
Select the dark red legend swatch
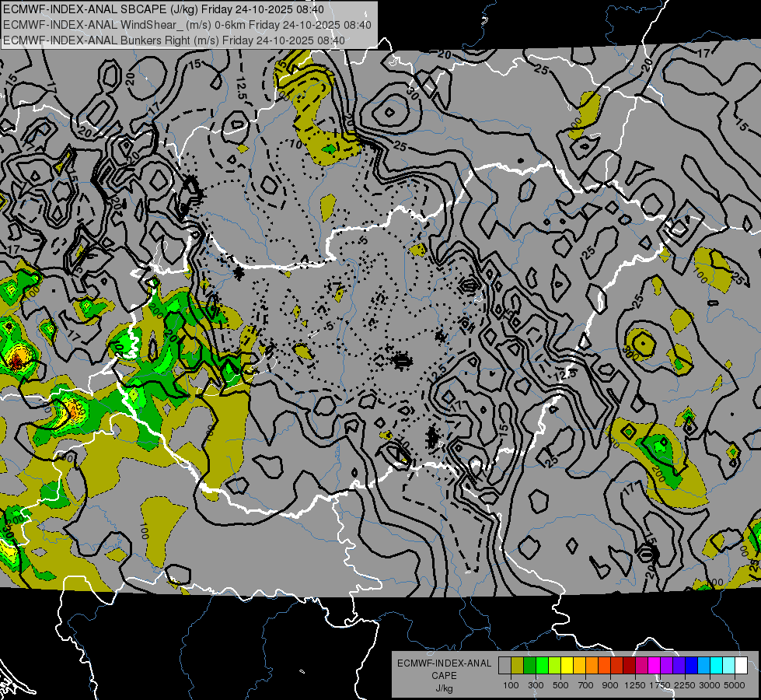click(x=629, y=665)
